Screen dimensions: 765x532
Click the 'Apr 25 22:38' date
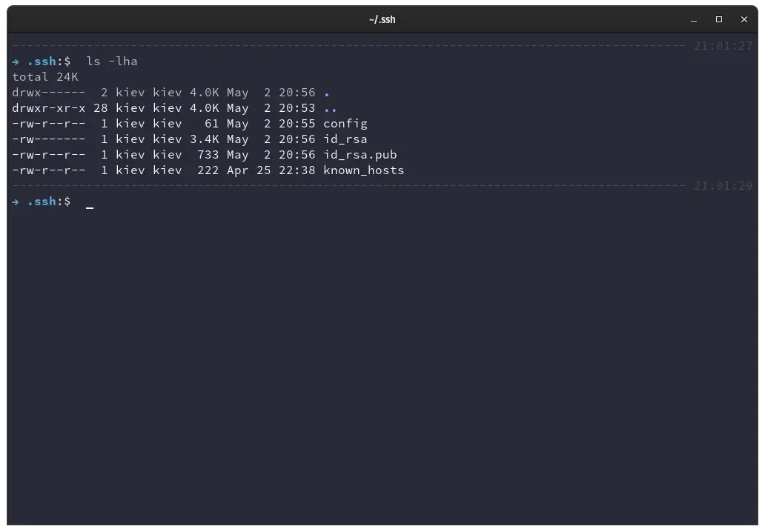271,170
